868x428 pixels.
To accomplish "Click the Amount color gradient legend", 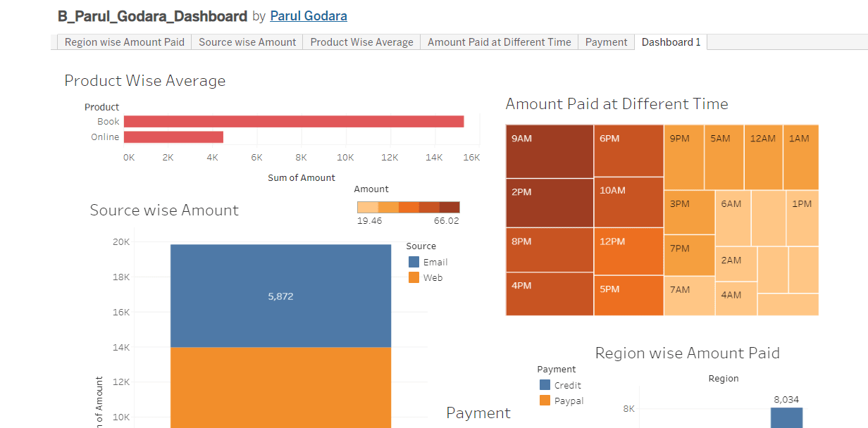I will (408, 207).
